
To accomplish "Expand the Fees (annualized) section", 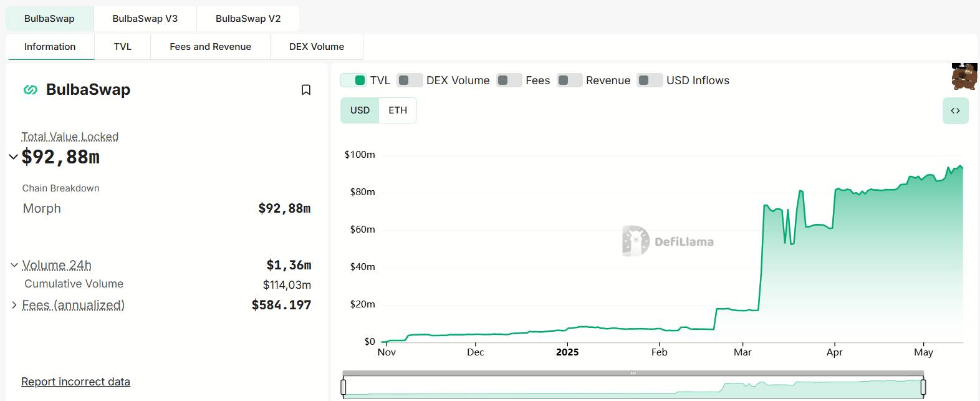I will tap(14, 305).
